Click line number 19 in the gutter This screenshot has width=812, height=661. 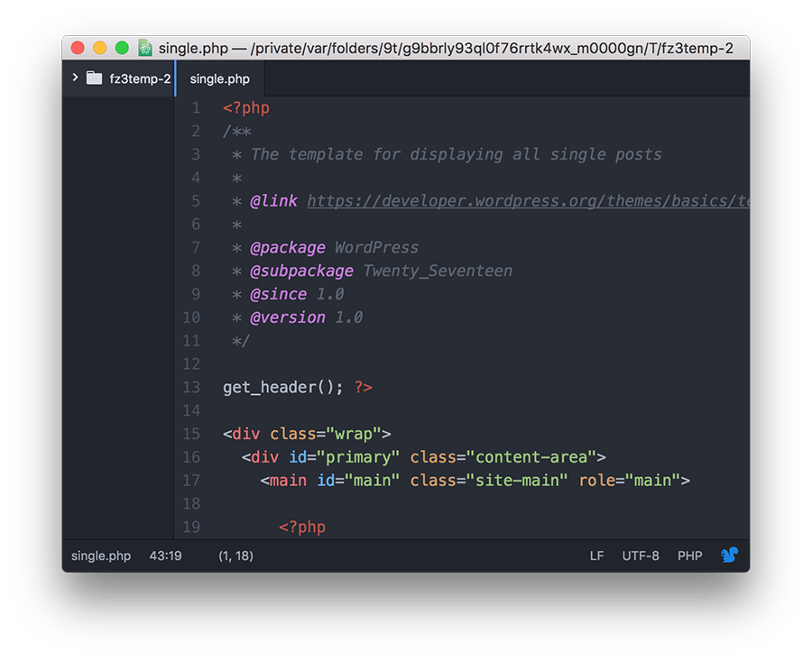coord(191,527)
